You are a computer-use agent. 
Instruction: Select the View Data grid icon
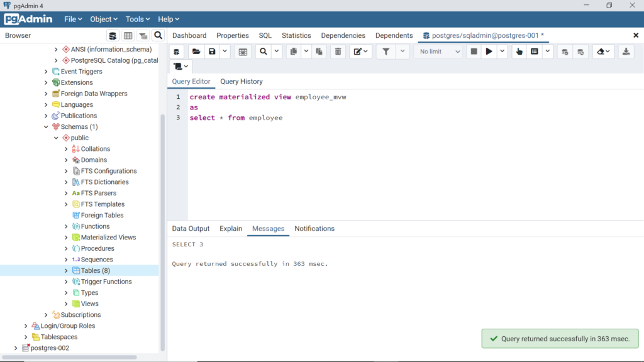[128, 36]
